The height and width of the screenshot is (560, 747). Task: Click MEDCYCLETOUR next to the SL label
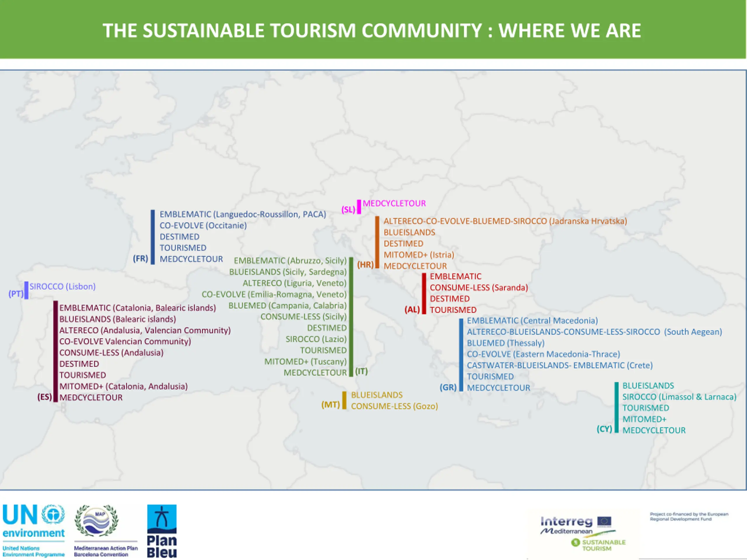tap(394, 203)
